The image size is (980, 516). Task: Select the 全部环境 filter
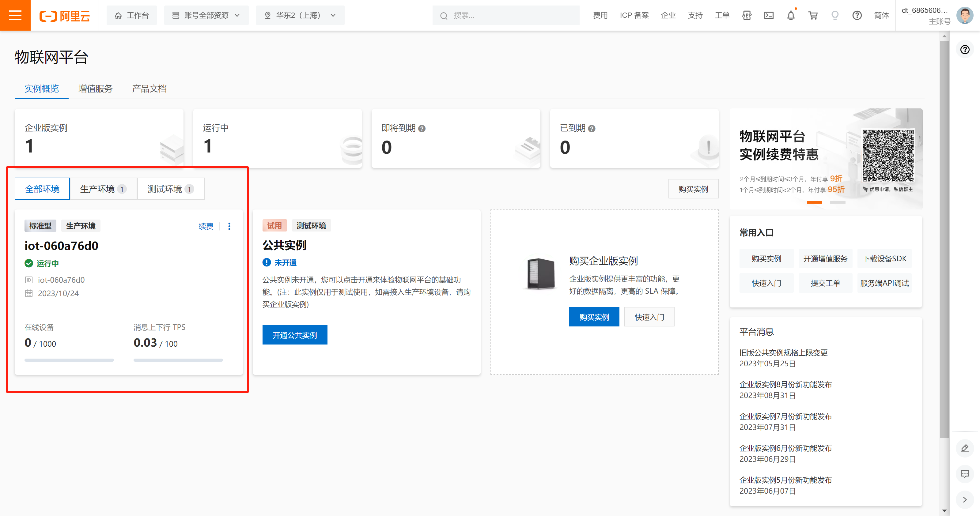coord(42,189)
